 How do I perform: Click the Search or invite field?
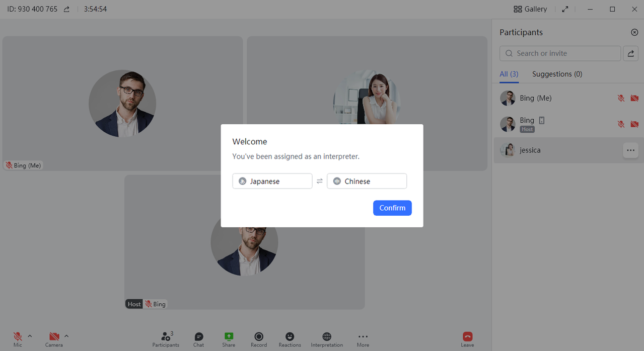[560, 53]
